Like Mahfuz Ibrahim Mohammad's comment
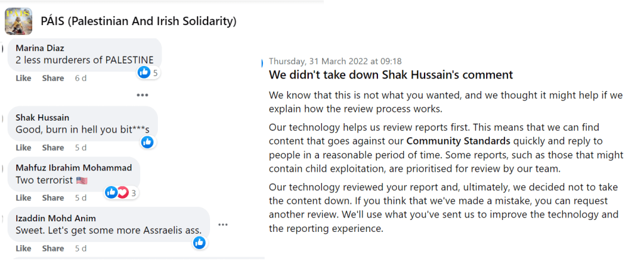 point(23,198)
